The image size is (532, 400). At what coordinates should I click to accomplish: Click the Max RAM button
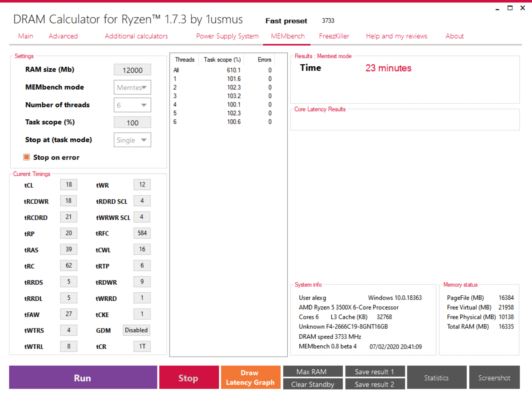coord(313,371)
